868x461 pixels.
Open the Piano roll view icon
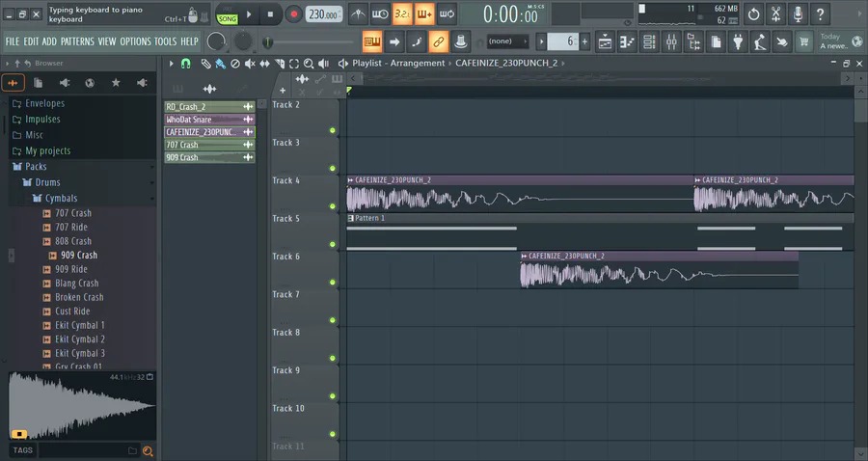click(627, 41)
